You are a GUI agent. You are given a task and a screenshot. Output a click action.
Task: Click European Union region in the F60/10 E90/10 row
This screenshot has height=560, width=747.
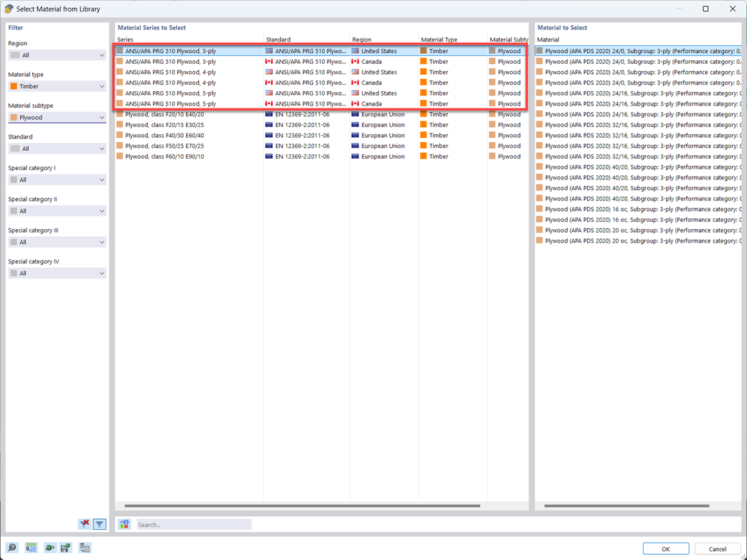point(383,157)
